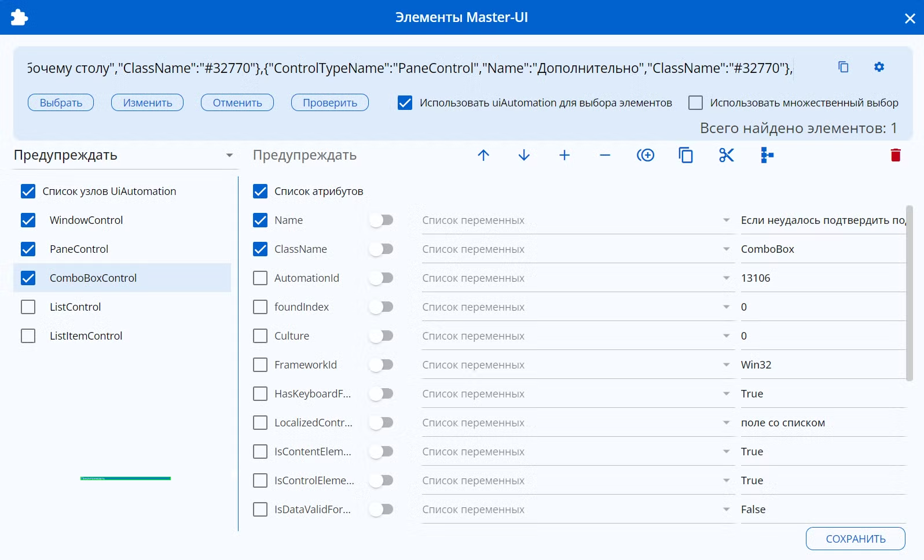Uncheck the ComboBoxControl node checkbox
This screenshot has width=924, height=560.
pyautogui.click(x=28, y=278)
